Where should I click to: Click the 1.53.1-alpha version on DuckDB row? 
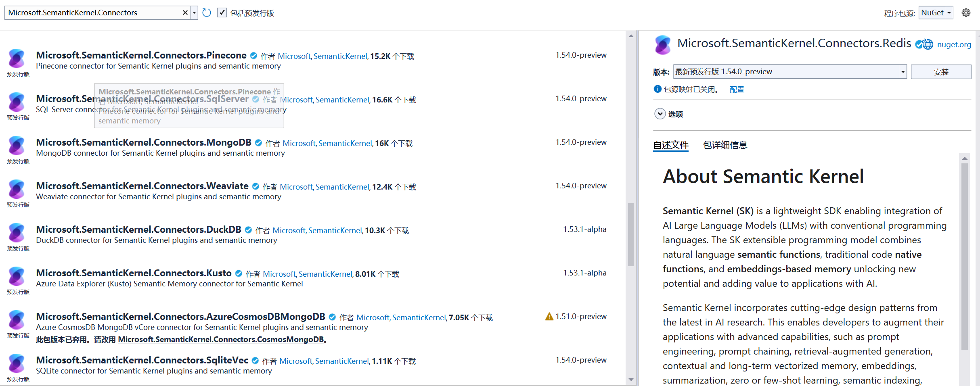click(585, 229)
